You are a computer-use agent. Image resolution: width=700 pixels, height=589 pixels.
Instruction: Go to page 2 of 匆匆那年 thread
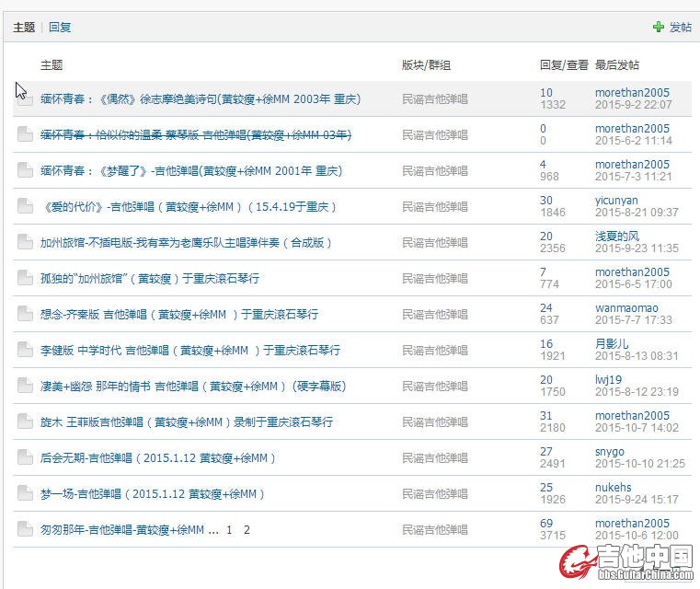247,530
